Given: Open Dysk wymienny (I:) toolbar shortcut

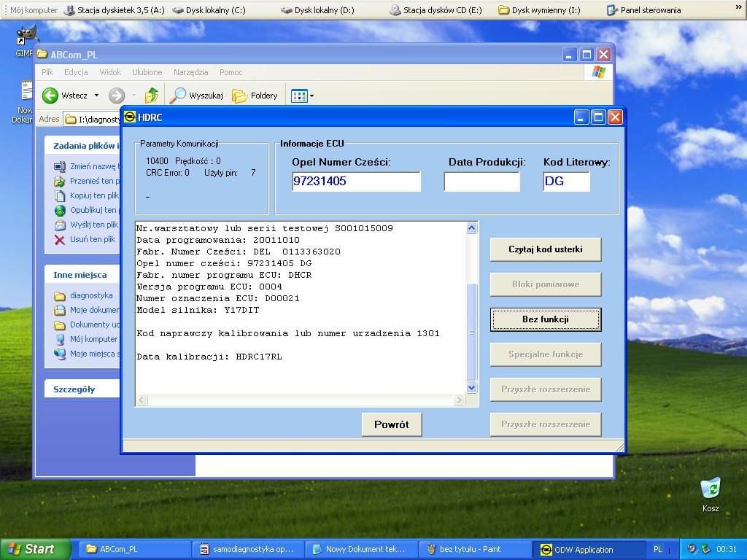Looking at the screenshot, I should pos(539,10).
